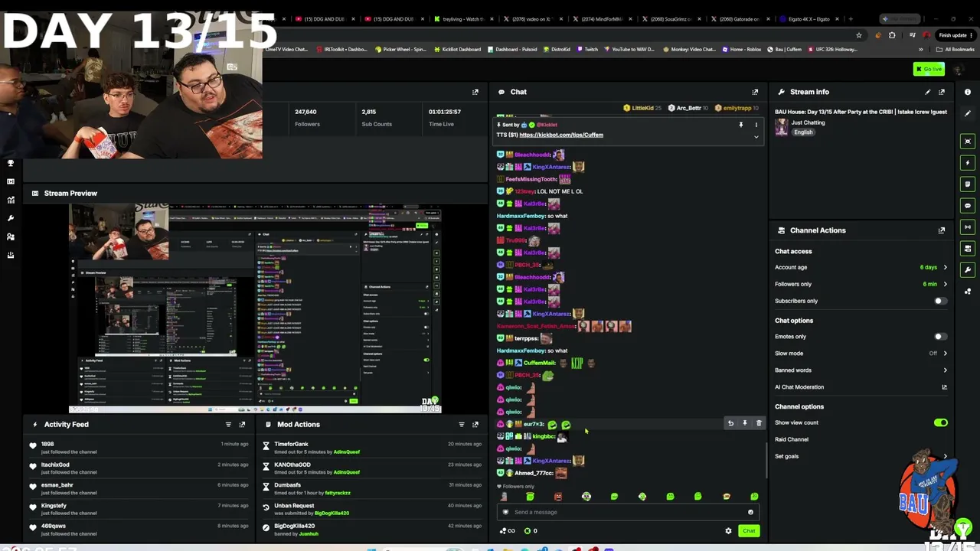Switch to Elgato 4K X tab
This screenshot has height=551, width=980.
(808, 19)
